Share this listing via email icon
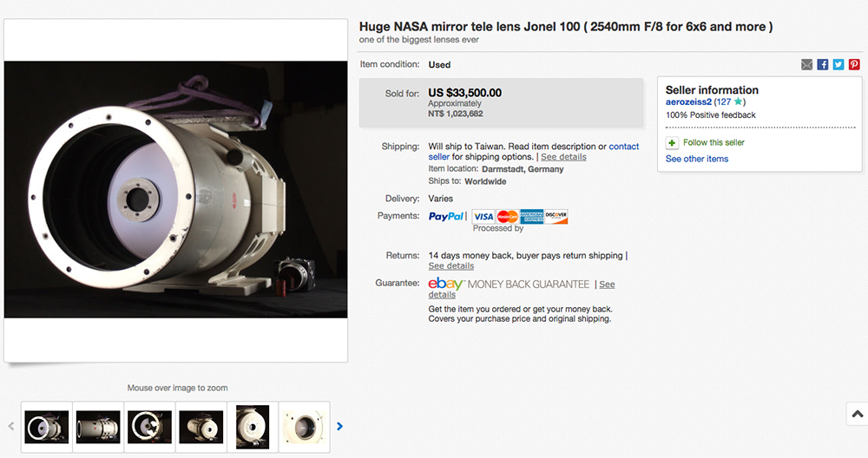The image size is (868, 458). pyautogui.click(x=807, y=65)
